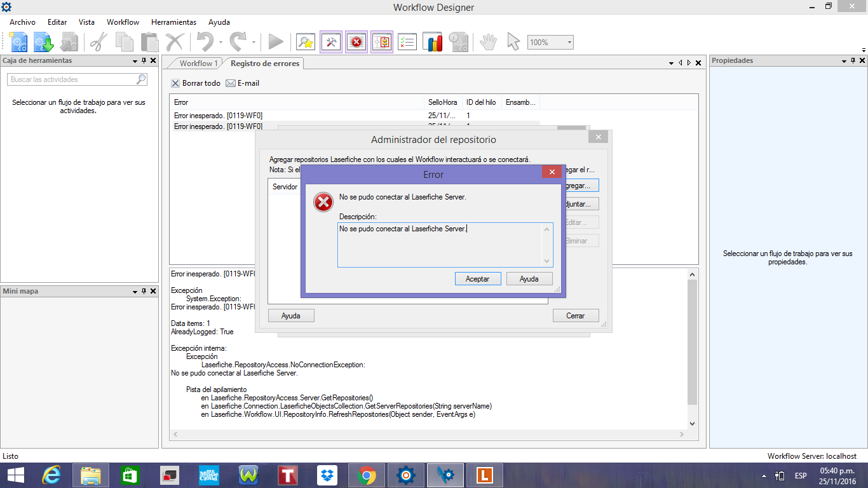
Task: Open the Editar menu
Action: [x=57, y=22]
